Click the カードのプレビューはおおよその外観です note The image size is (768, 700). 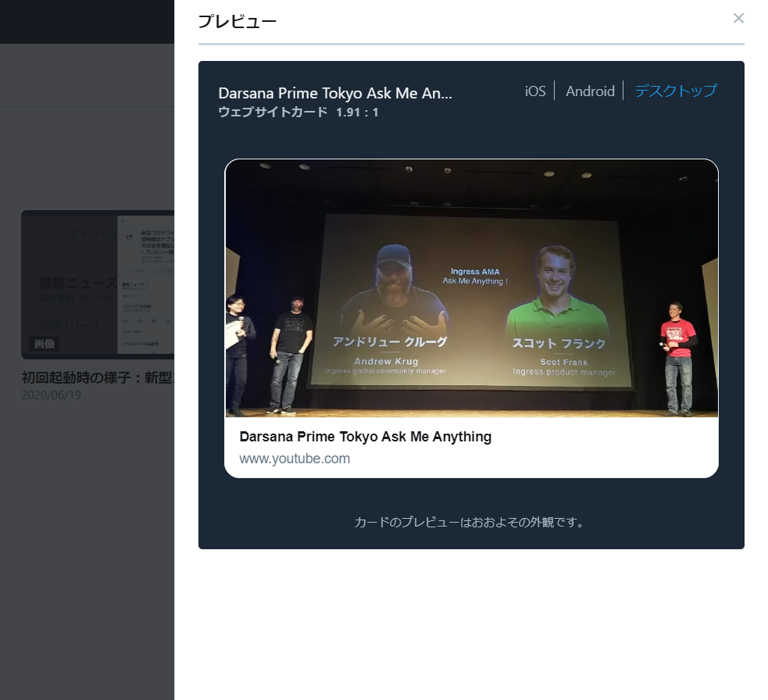tap(470, 522)
